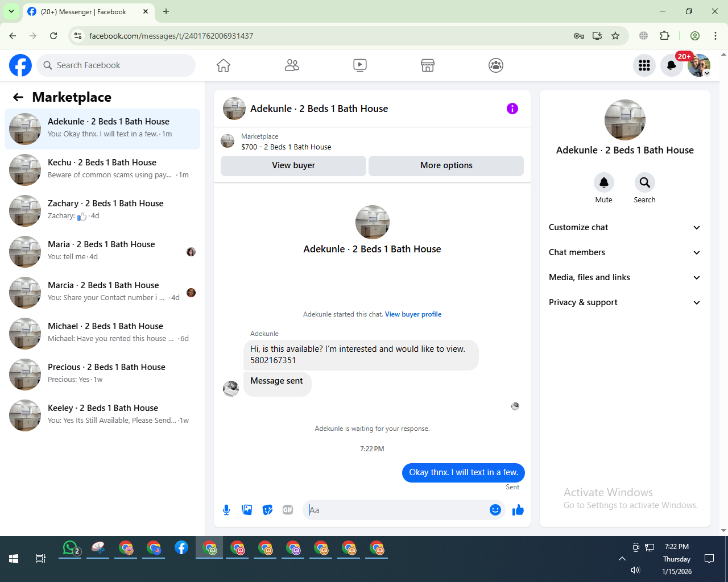
Task: Open new browser tab plus button
Action: tap(166, 11)
